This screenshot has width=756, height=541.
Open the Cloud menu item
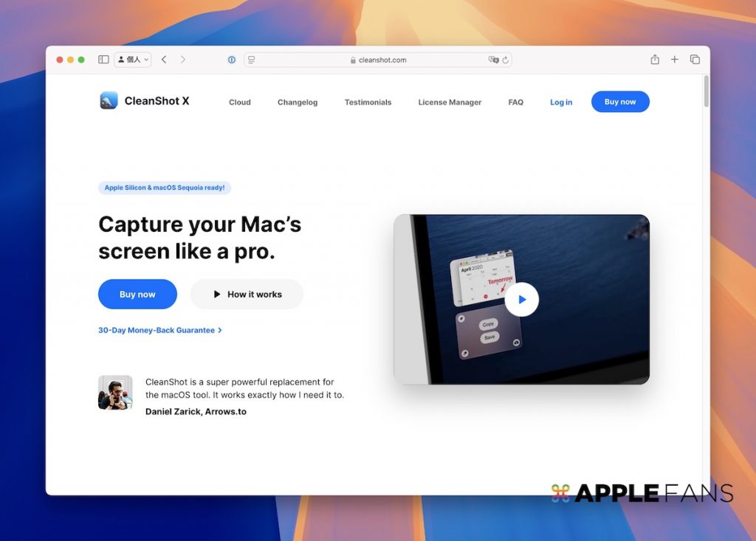coord(240,103)
